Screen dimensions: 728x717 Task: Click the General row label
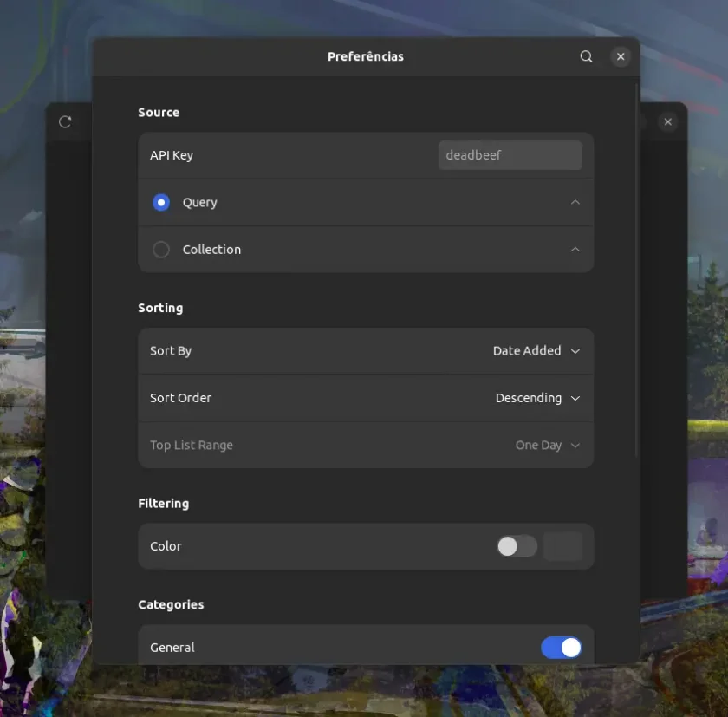coord(172,648)
